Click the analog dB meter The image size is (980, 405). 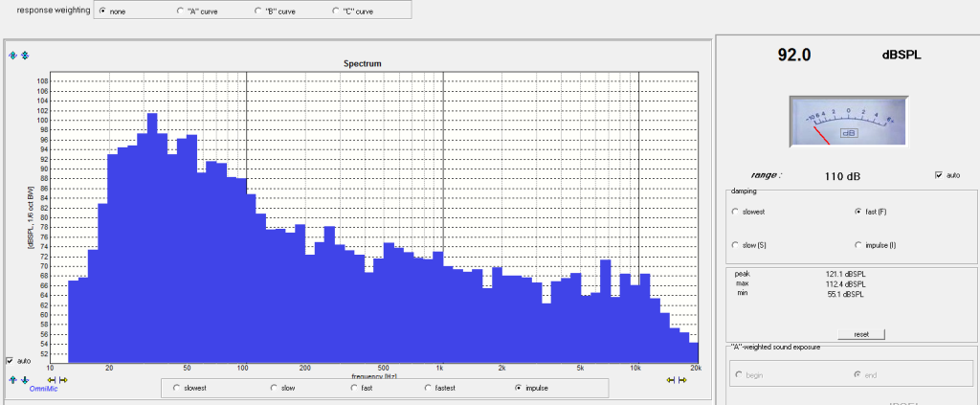point(848,122)
